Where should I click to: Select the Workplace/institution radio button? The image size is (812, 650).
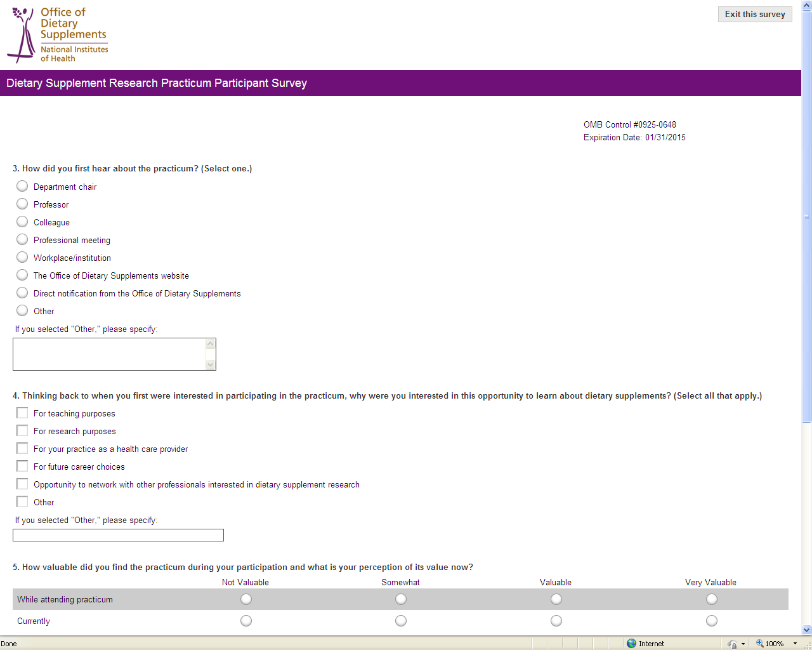[x=22, y=257]
